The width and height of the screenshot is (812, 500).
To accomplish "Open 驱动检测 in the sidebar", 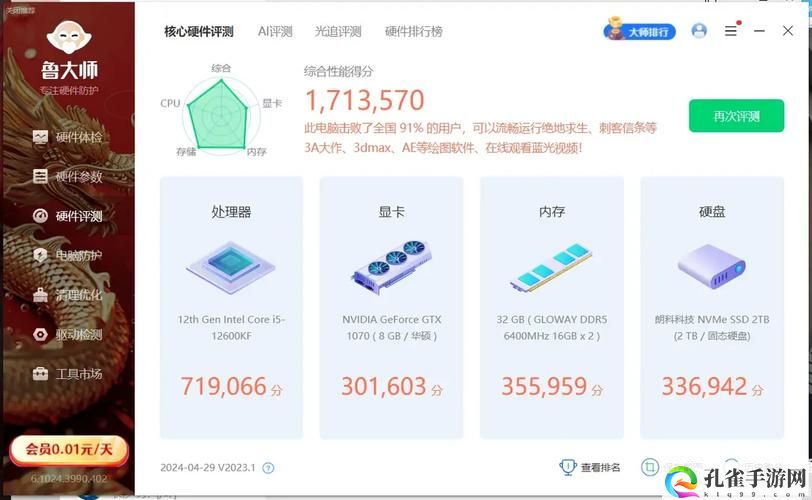I will click(67, 334).
